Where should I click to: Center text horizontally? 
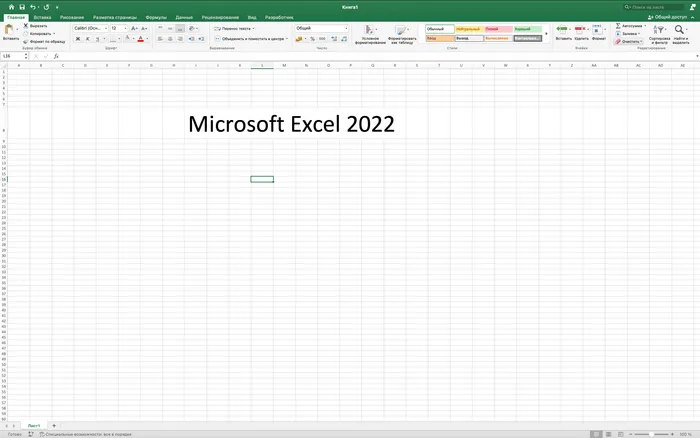click(170, 39)
